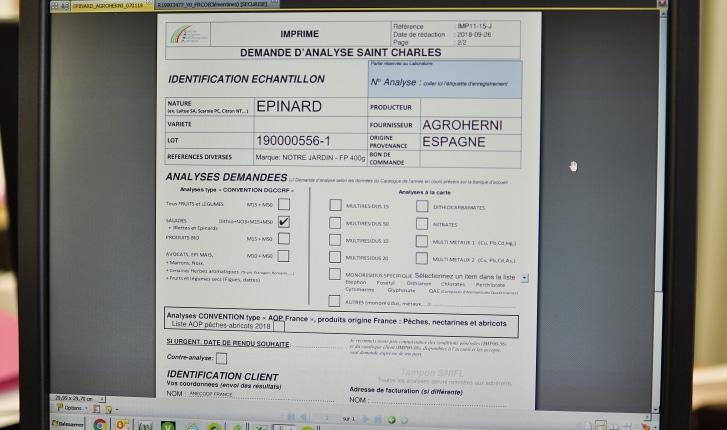The height and width of the screenshot is (430, 727).
Task: Check the DITHIOCARBAMATES box
Action: coord(422,205)
